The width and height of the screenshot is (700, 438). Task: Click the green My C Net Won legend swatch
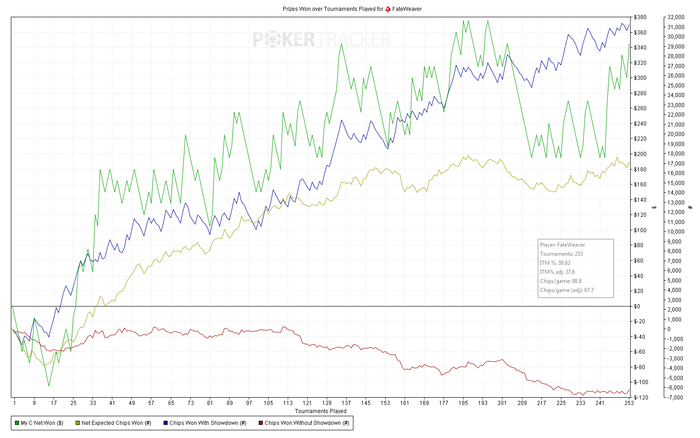tap(17, 423)
